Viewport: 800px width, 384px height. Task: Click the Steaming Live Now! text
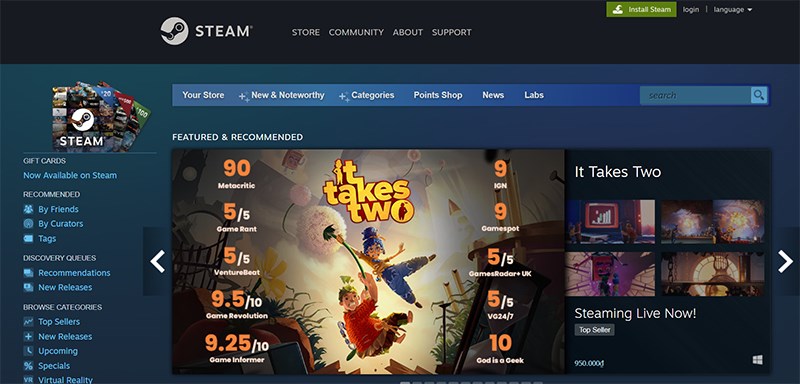(635, 313)
